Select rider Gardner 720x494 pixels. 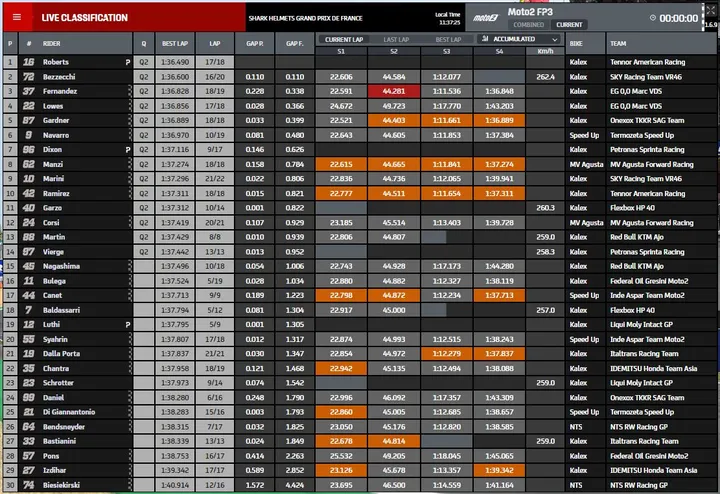point(56,120)
